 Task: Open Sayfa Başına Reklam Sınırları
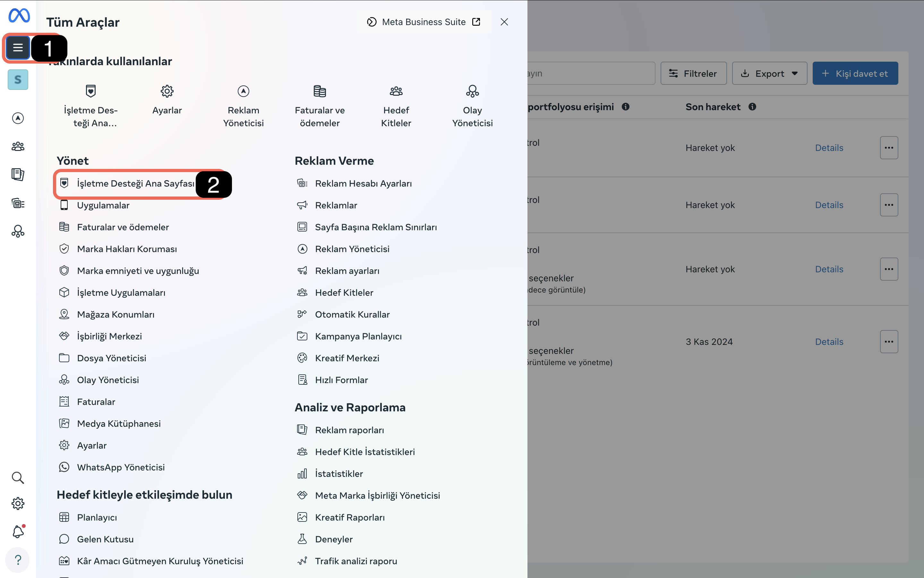pyautogui.click(x=368, y=227)
